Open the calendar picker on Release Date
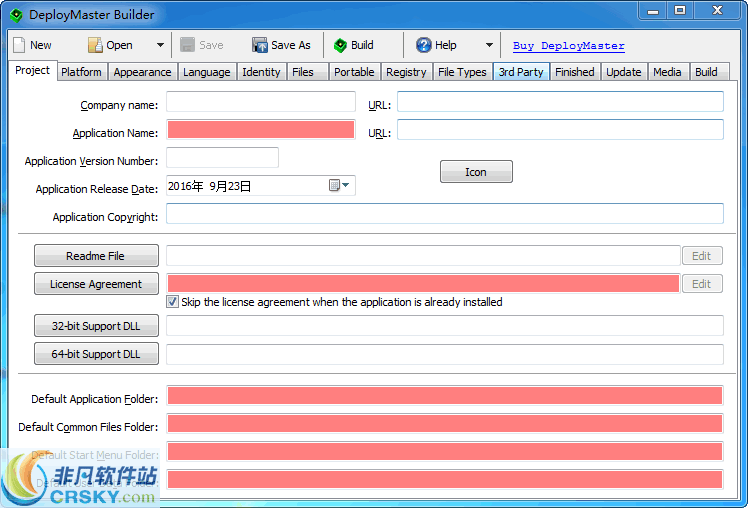The height and width of the screenshot is (508, 748). 339,185
